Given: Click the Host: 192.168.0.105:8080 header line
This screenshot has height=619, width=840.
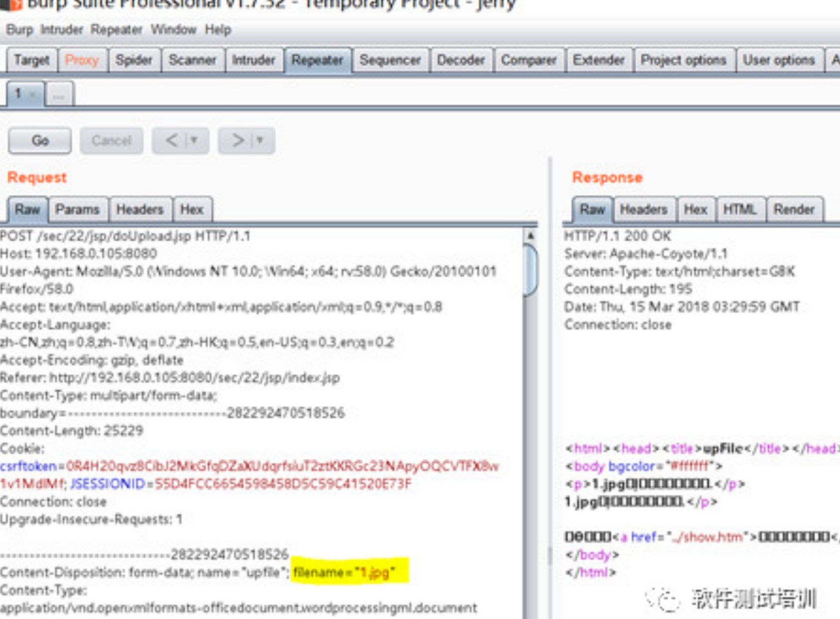Looking at the screenshot, I should [x=78, y=254].
